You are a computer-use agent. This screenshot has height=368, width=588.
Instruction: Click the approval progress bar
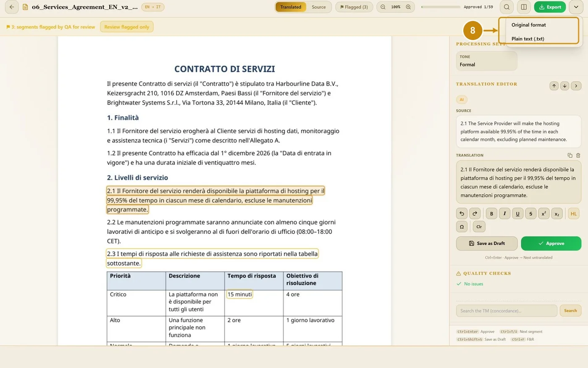pyautogui.click(x=441, y=7)
